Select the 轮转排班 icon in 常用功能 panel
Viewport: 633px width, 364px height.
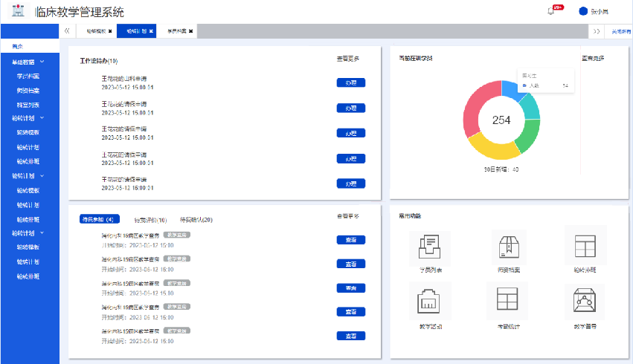[585, 246]
